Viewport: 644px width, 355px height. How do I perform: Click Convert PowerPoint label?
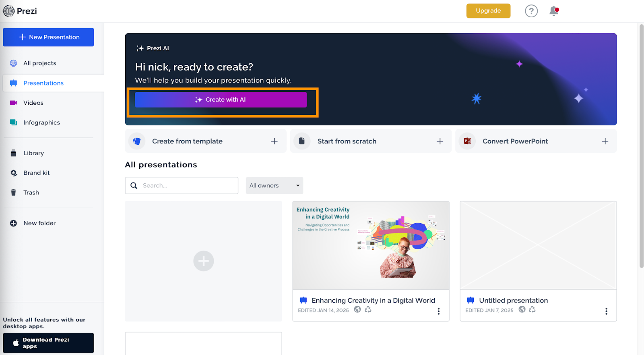pos(515,141)
